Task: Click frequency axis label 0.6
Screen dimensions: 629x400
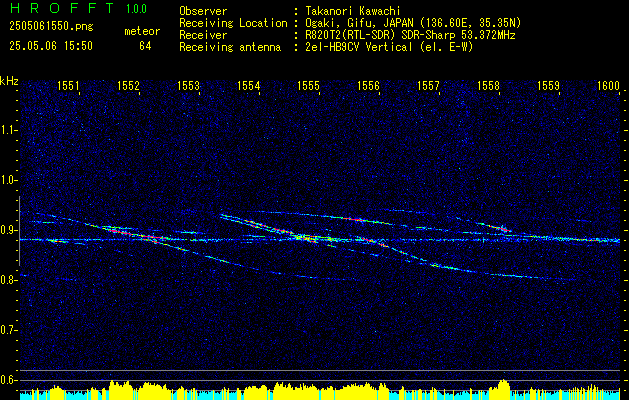Action: pos(7,380)
